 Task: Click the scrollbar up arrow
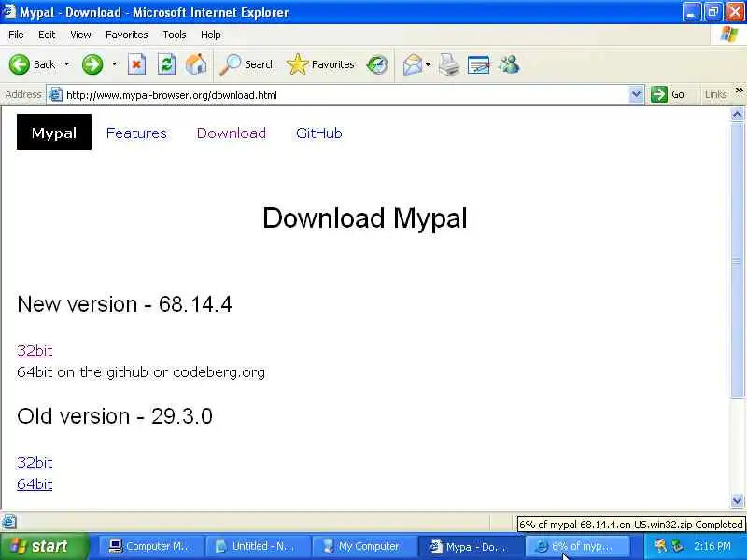[737, 114]
